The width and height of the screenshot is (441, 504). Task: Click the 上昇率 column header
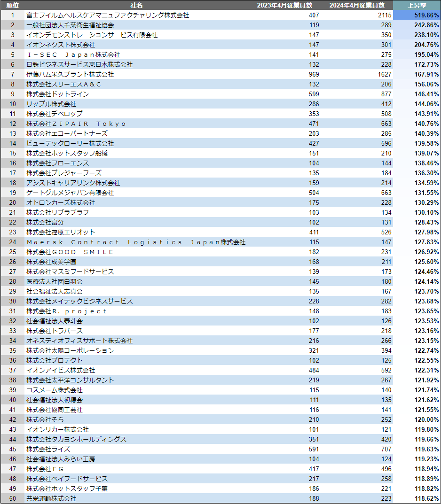417,5
